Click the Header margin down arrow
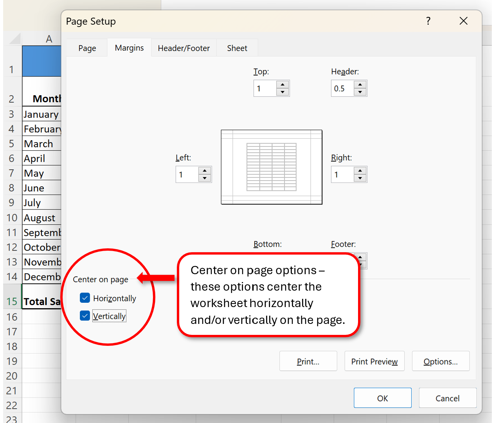The height and width of the screenshot is (423, 504). [360, 92]
